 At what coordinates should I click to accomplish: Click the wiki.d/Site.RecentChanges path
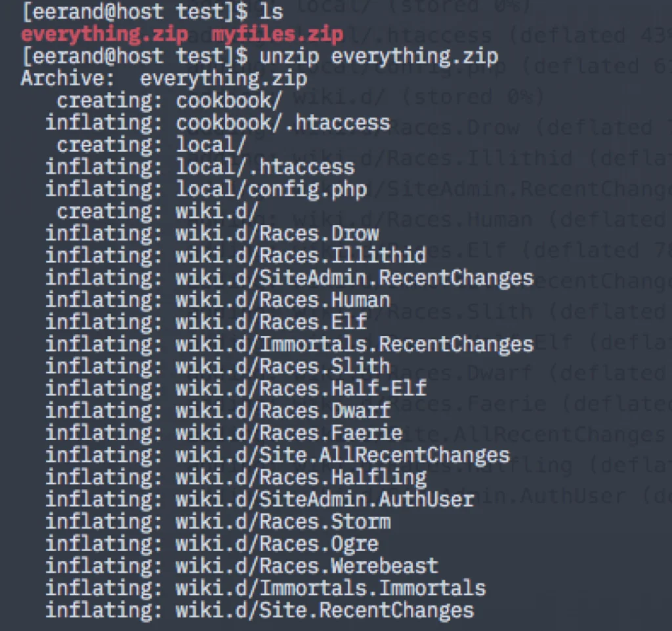(325, 610)
